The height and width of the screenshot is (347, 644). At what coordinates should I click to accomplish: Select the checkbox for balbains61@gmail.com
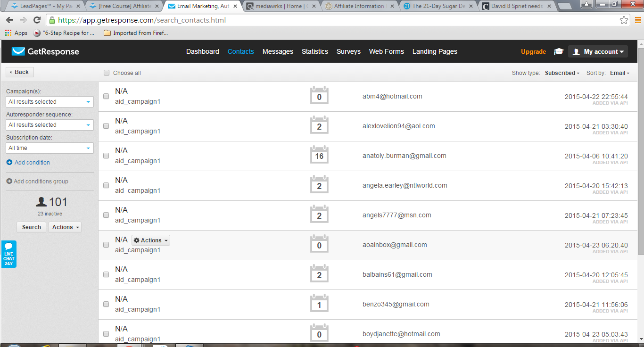coord(106,274)
